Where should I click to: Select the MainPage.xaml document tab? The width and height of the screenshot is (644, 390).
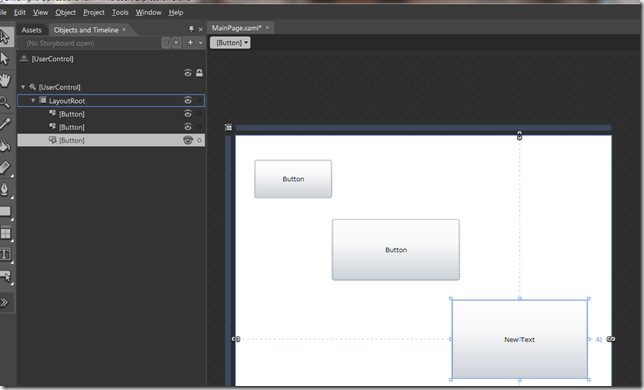pos(237,28)
